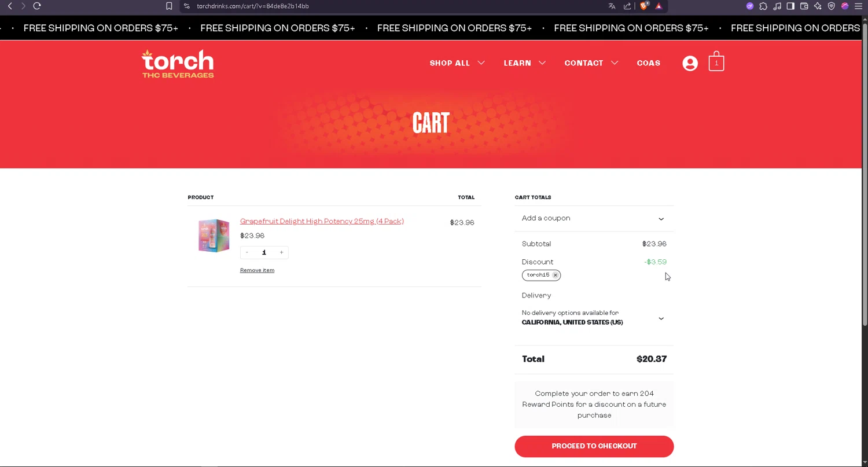Click the PRODUCT column header
The height and width of the screenshot is (467, 868).
click(x=201, y=197)
